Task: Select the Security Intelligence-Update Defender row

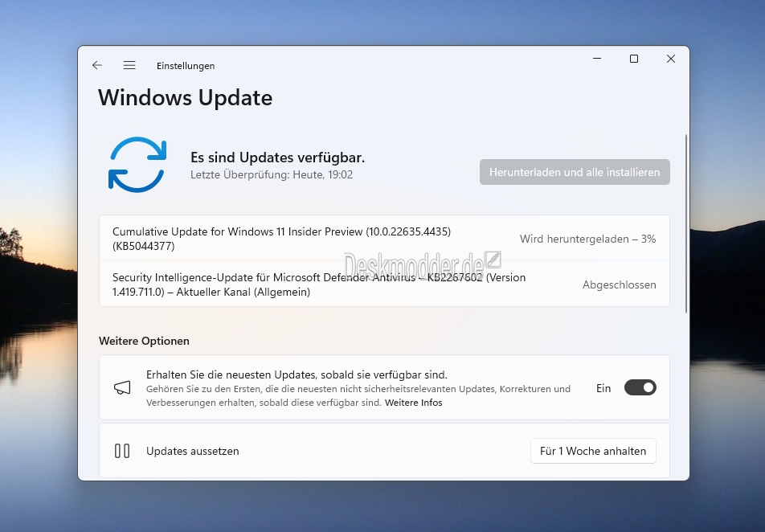Action: 384,284
